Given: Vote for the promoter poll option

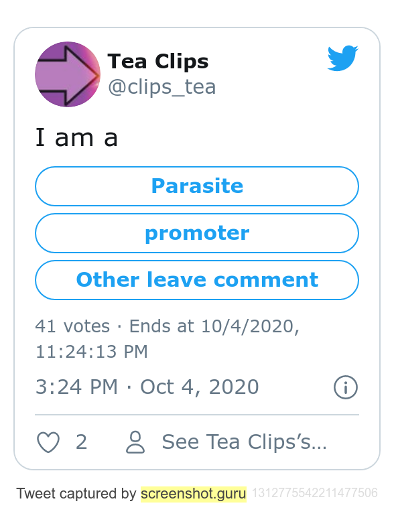Looking at the screenshot, I should 197,233.
